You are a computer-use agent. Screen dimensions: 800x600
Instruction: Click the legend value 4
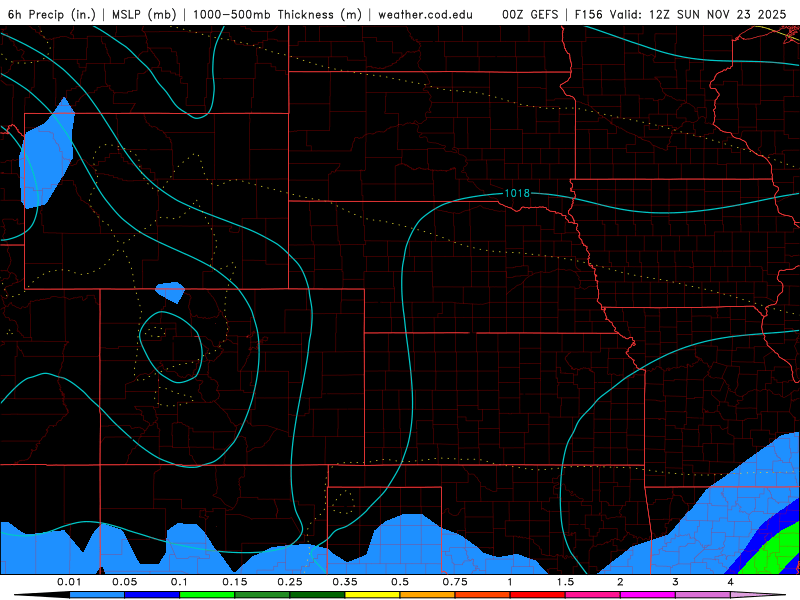(x=731, y=582)
